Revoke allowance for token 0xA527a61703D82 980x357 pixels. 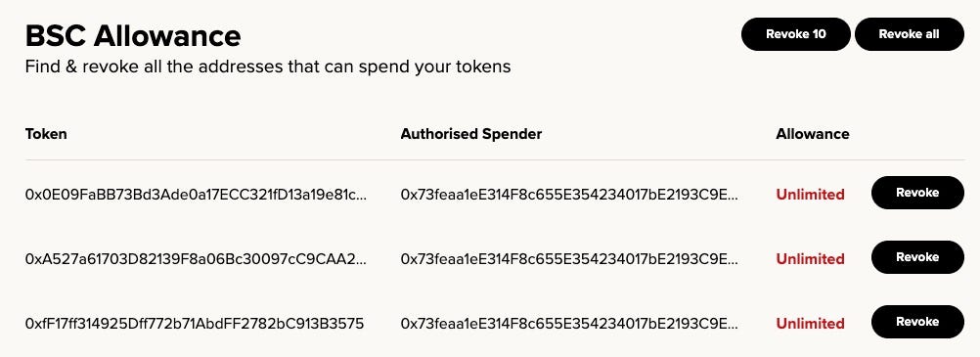tap(917, 257)
